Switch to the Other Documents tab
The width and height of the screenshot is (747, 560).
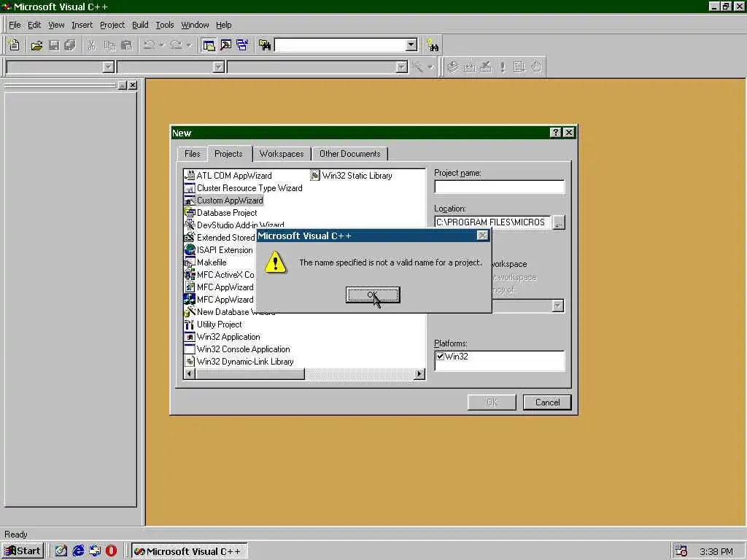[349, 154]
